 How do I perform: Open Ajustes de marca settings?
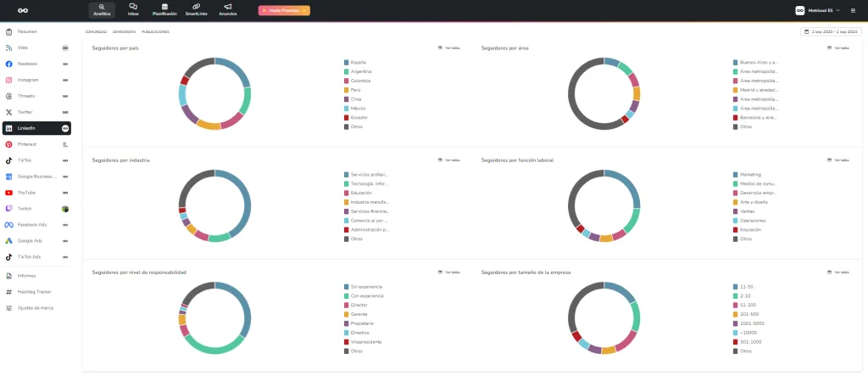[x=35, y=307]
